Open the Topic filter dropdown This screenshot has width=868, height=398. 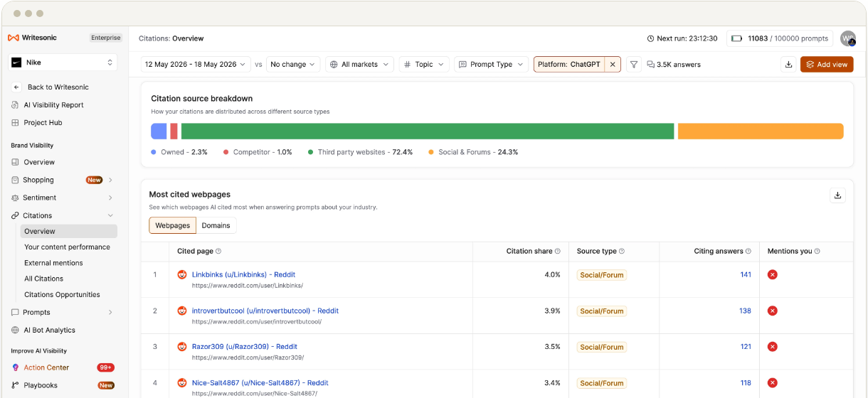pyautogui.click(x=424, y=64)
